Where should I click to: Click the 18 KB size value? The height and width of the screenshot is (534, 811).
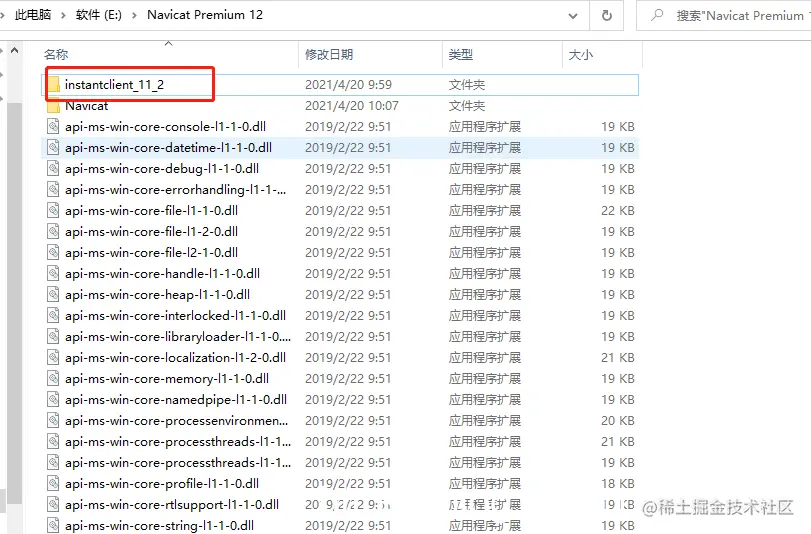pyautogui.click(x=618, y=484)
